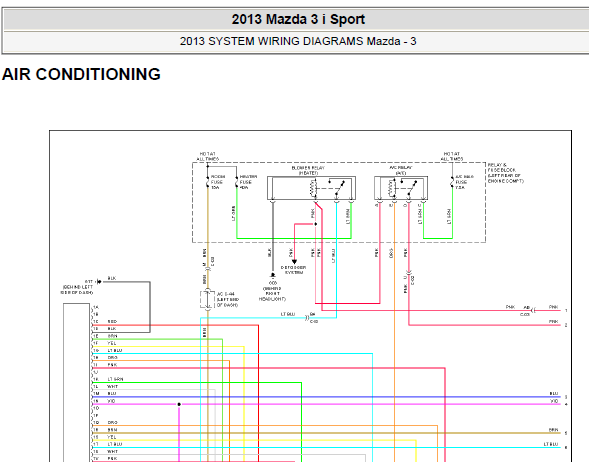Click the Heater Fuse symbol
The height and width of the screenshot is (462, 589).
237,182
